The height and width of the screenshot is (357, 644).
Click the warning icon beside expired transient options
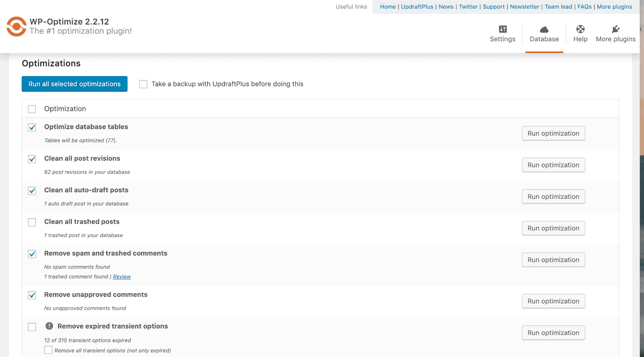click(48, 326)
